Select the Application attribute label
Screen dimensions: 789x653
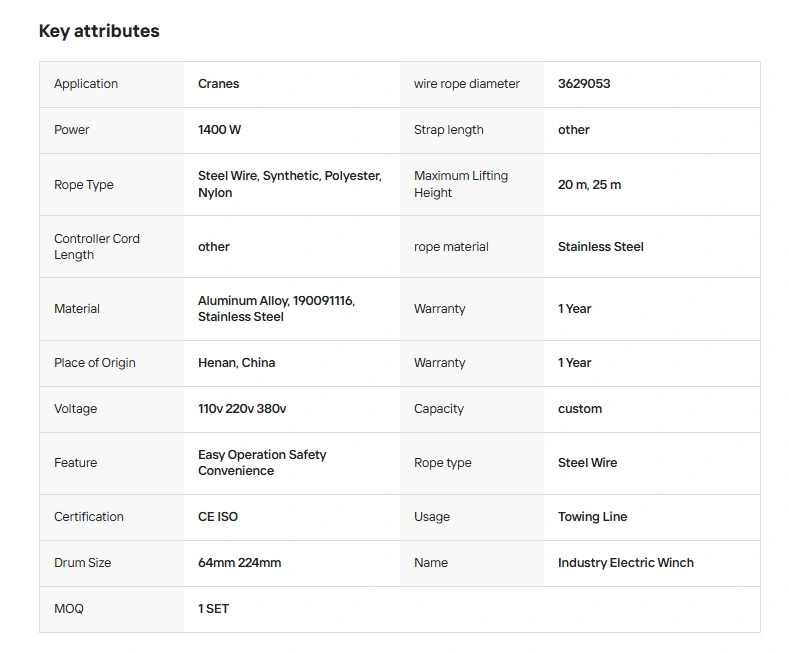[86, 84]
